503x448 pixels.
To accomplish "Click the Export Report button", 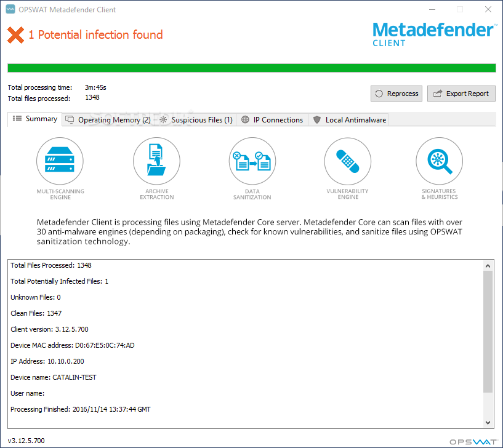I will point(461,94).
